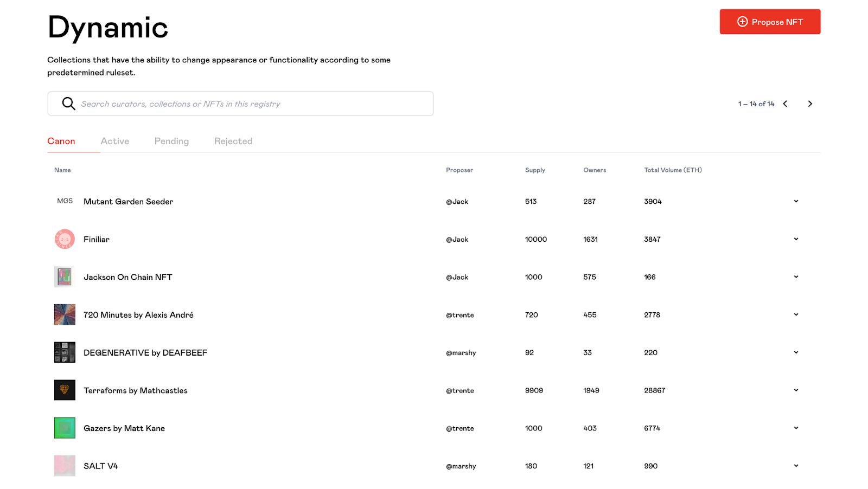Image resolution: width=868 pixels, height=489 pixels.
Task: Open the Rejected tab
Action: (x=233, y=141)
